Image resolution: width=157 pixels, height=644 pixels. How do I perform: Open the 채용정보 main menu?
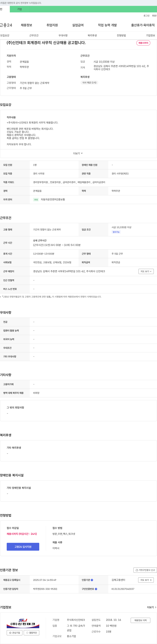26,25
